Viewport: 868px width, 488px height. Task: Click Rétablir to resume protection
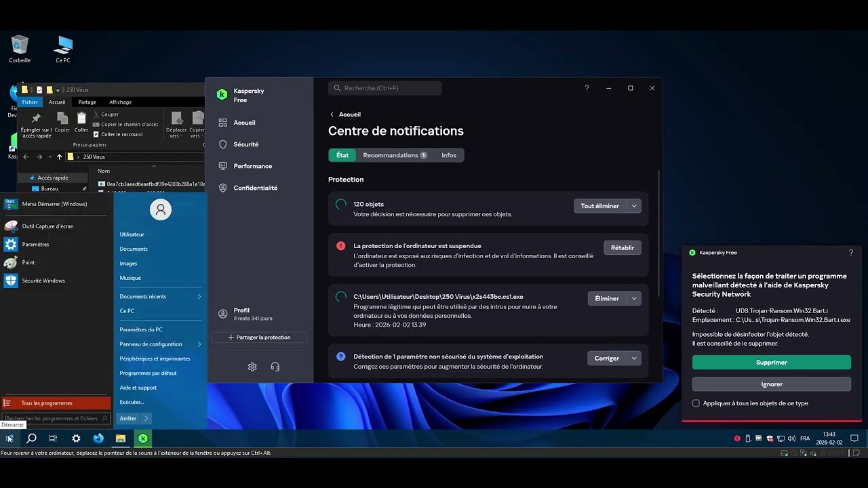tap(623, 248)
